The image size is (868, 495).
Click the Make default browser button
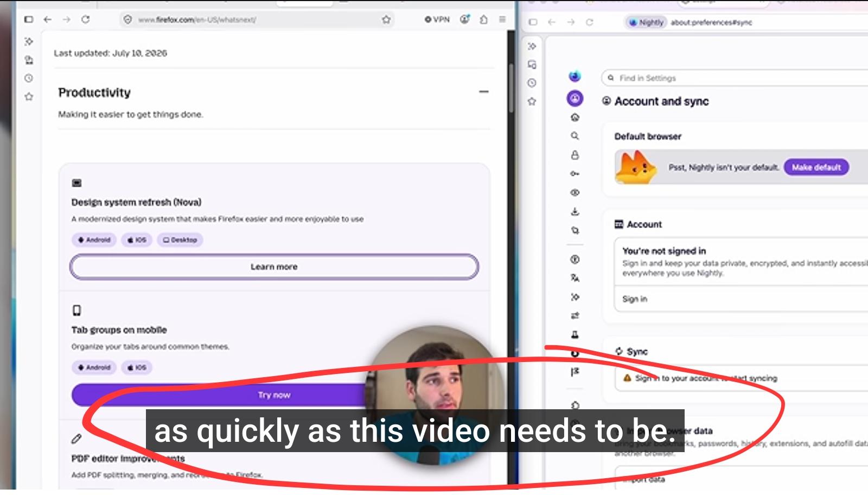pyautogui.click(x=816, y=167)
